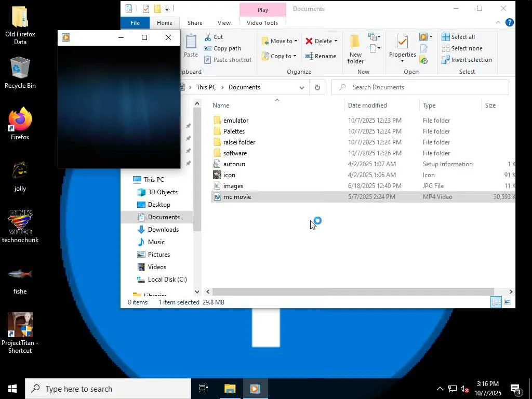Open the Properties dropdown arrow
This screenshot has height=399, width=532.
402,61
